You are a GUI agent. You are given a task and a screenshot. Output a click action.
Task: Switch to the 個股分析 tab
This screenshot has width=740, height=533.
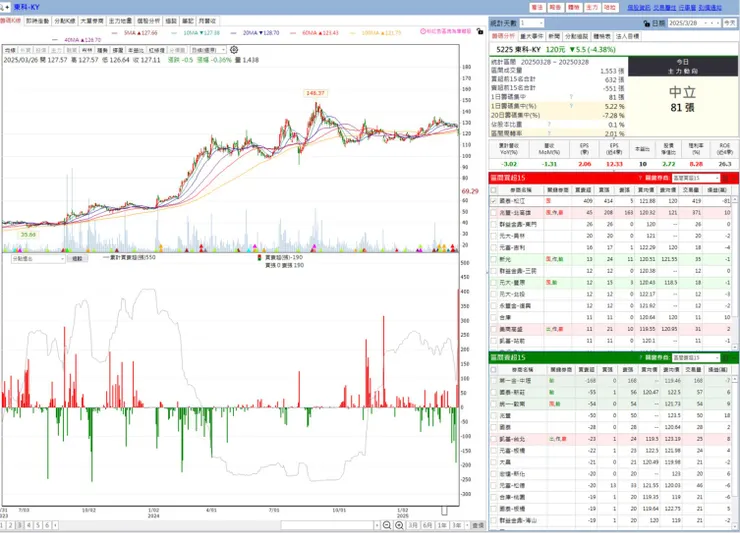(148, 21)
